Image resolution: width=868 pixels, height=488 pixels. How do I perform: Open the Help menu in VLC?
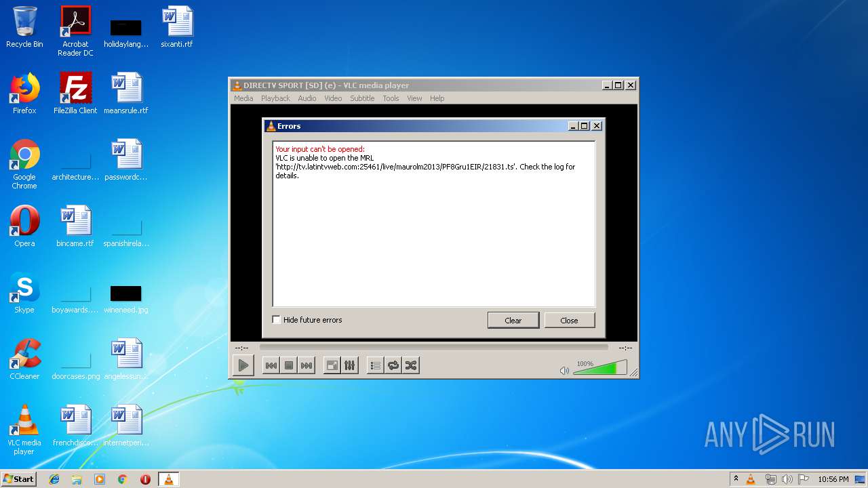(437, 98)
